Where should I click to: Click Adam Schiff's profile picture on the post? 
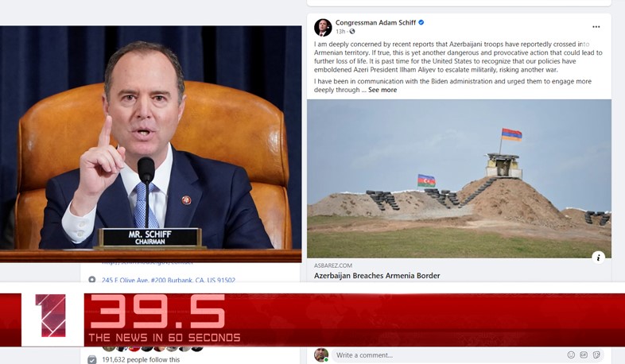coord(323,27)
